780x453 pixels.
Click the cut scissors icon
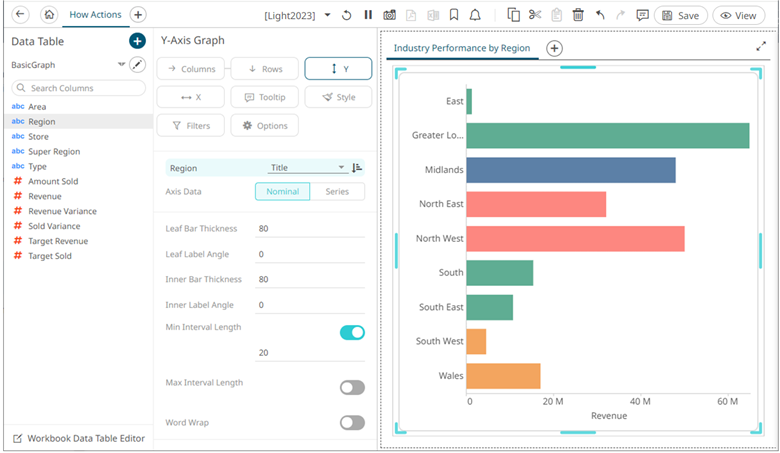(x=535, y=15)
